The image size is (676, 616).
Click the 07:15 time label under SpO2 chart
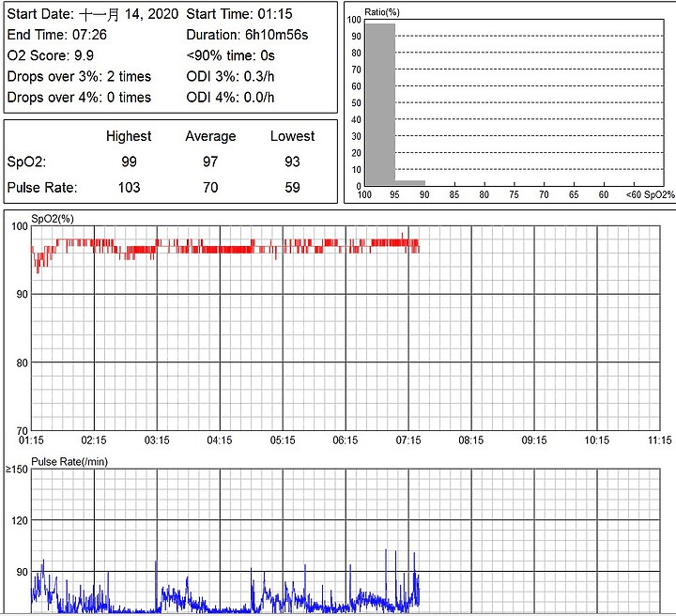[x=408, y=440]
